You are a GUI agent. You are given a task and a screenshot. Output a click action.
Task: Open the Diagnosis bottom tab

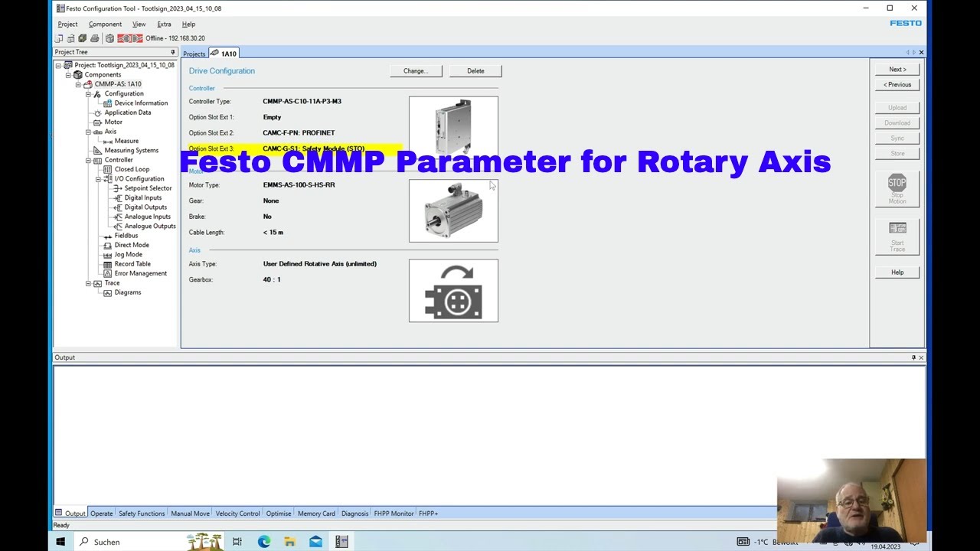pyautogui.click(x=354, y=514)
